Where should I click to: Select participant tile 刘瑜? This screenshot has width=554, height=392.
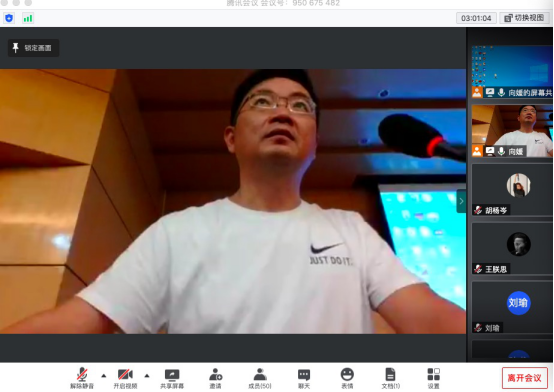click(512, 307)
